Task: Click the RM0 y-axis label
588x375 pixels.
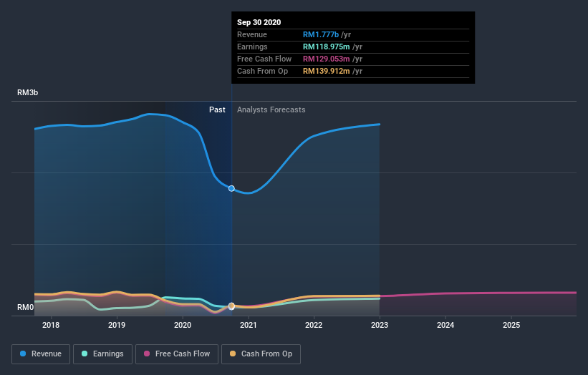Action: [x=26, y=307]
